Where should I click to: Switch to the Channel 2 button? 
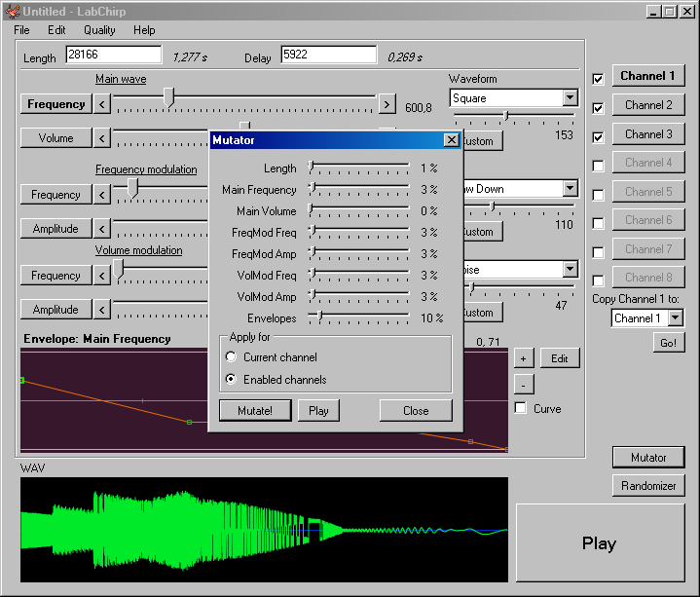648,104
